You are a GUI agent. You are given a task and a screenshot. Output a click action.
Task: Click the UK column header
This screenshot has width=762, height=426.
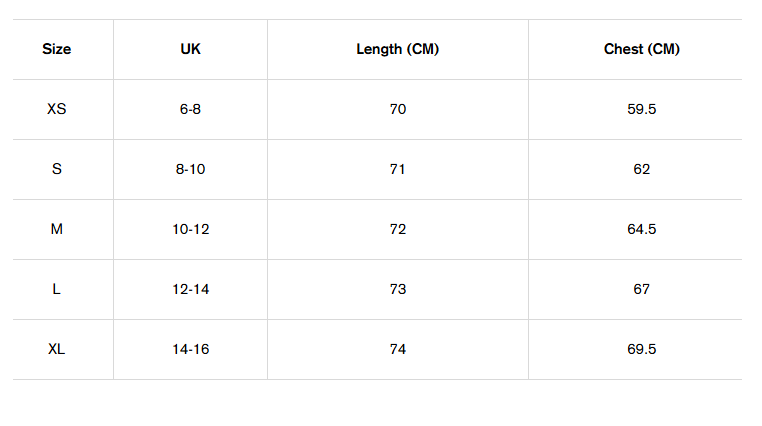(x=190, y=49)
